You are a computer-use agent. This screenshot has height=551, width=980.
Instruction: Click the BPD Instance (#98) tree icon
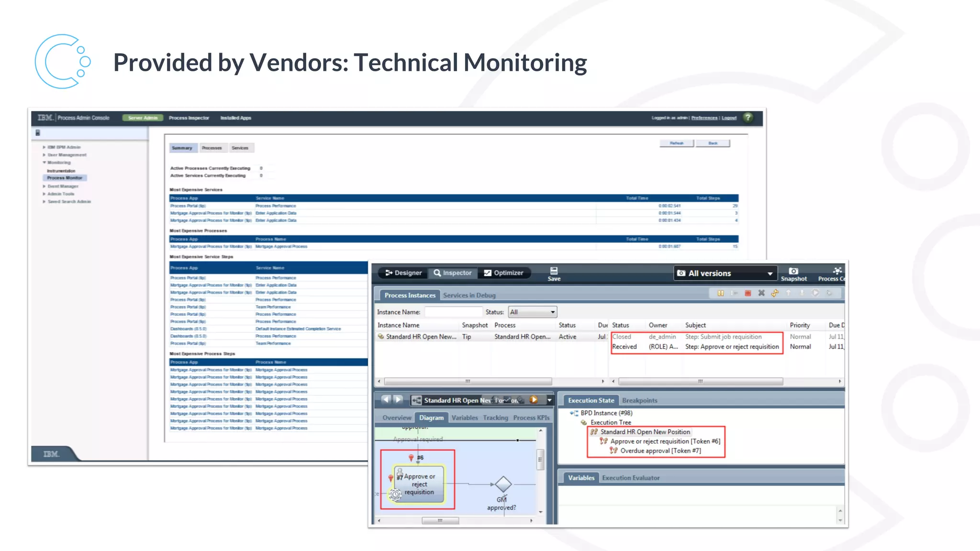tap(575, 413)
